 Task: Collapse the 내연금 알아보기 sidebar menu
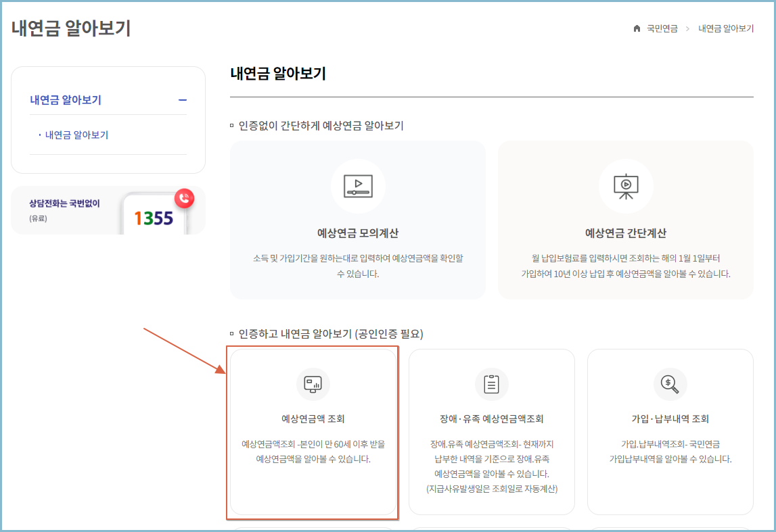tap(182, 98)
